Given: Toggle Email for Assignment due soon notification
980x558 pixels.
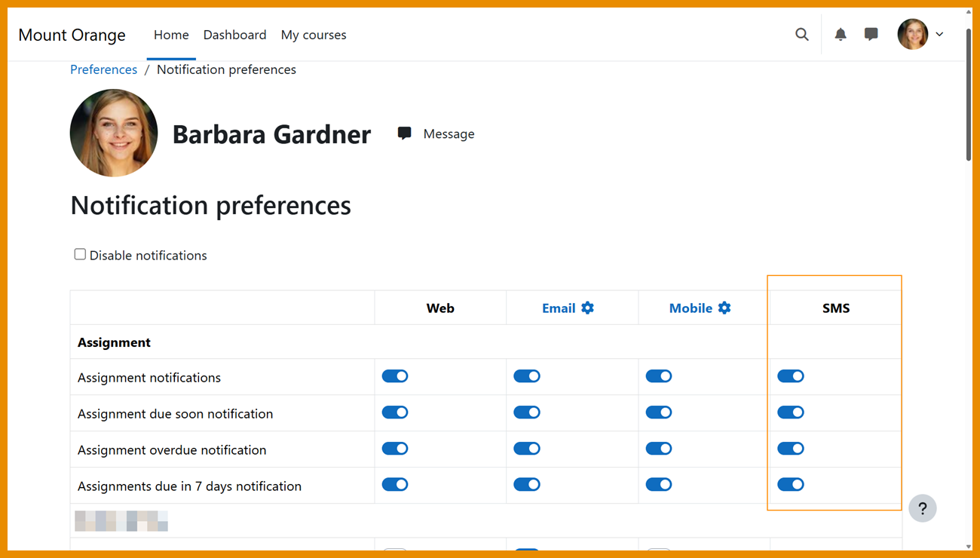Looking at the screenshot, I should 527,412.
